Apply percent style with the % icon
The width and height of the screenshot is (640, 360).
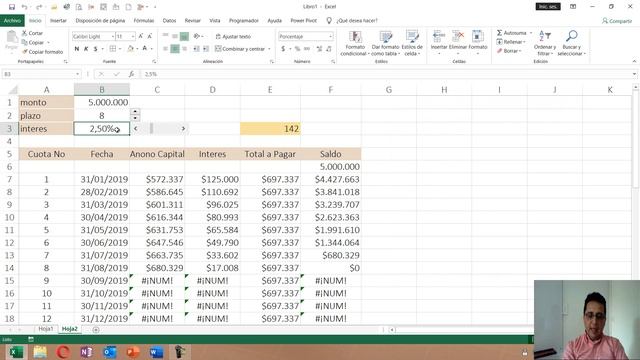point(297,49)
